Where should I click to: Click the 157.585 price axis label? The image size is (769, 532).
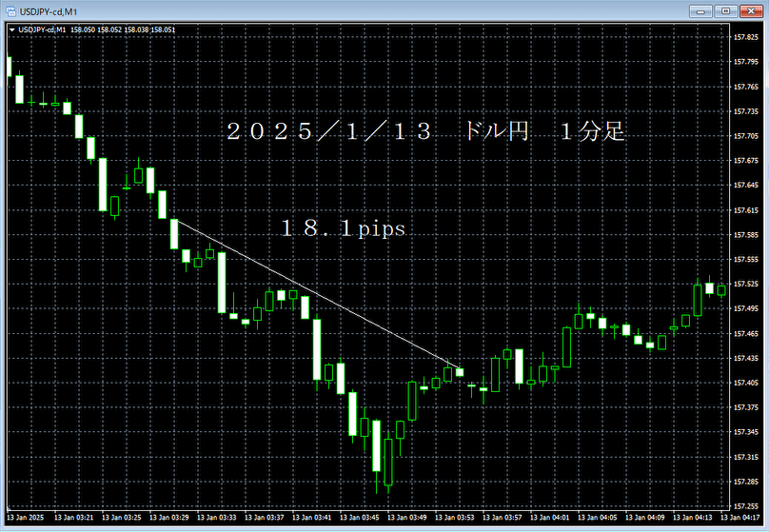(745, 235)
